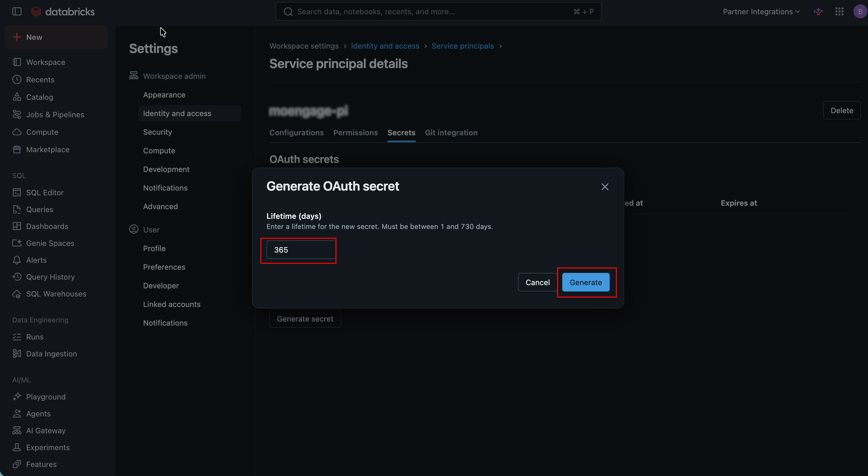Click the Runs list icon
The width and height of the screenshot is (868, 476).
[x=17, y=337]
